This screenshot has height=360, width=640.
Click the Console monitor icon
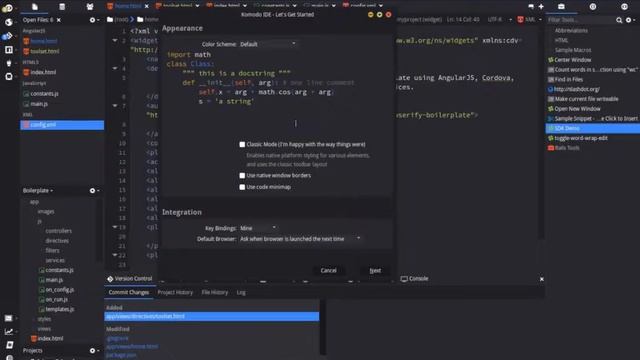404,279
